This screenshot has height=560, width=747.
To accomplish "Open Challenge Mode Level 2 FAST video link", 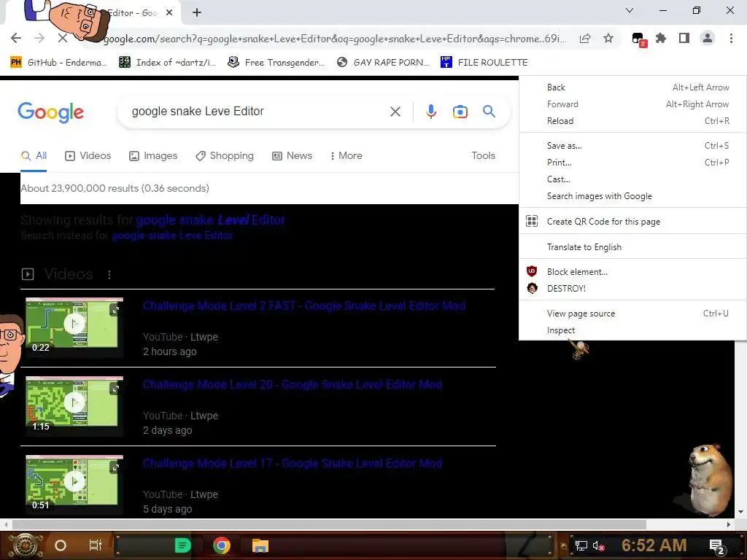I will click(x=304, y=306).
